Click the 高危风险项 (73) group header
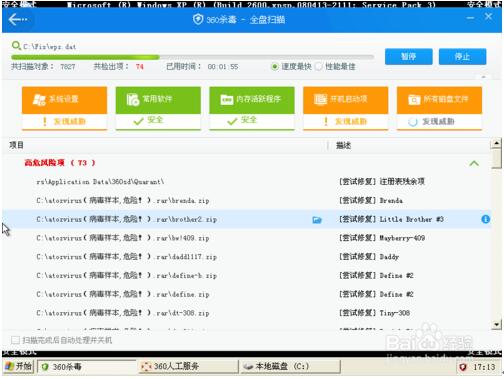Image resolution: width=504 pixels, height=378 pixels. coord(60,163)
